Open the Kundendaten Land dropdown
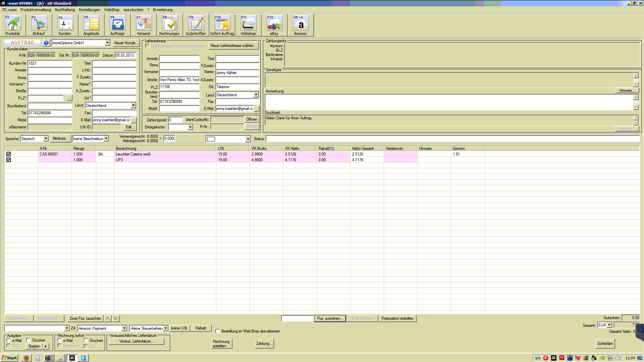This screenshot has width=644, height=362. coord(133,106)
